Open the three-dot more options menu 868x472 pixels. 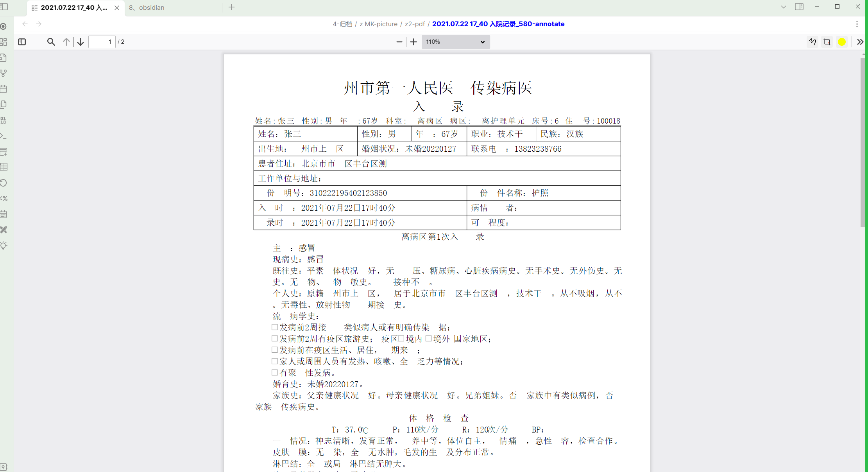(x=857, y=24)
